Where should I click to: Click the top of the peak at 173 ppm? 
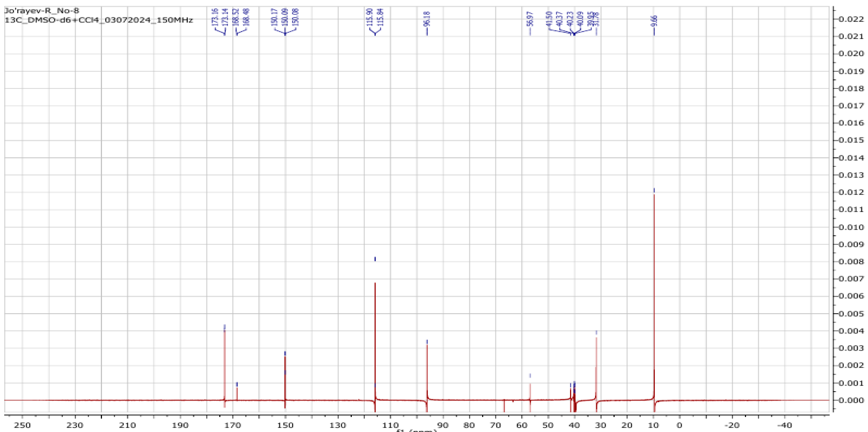(224, 332)
